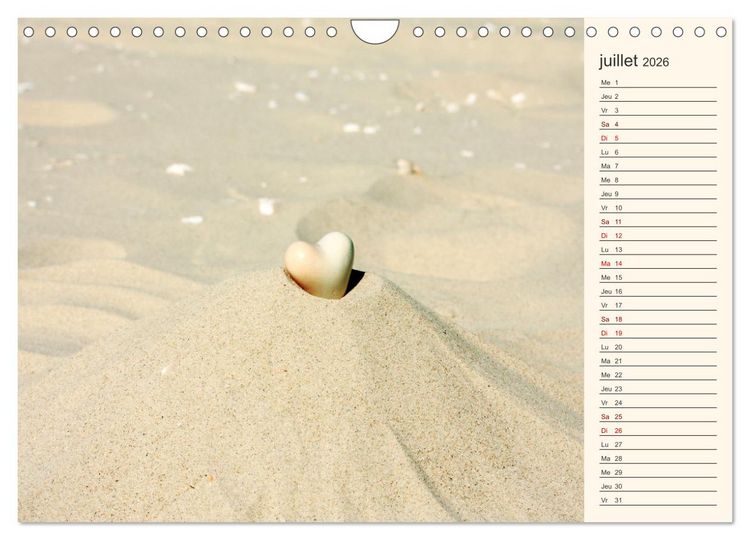Select the 'Jeu 9' date row
Image resolution: width=750 pixels, height=540 pixels.
coord(658,194)
